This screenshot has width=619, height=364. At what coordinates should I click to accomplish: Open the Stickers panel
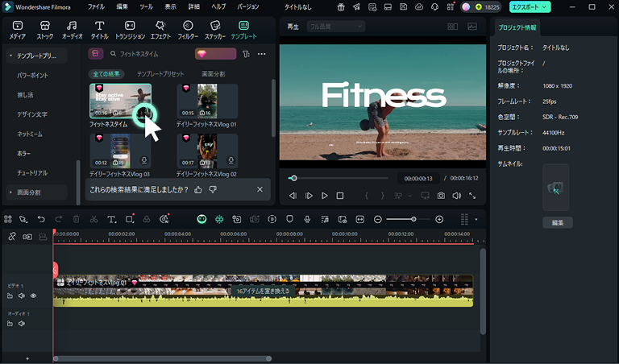tap(215, 30)
